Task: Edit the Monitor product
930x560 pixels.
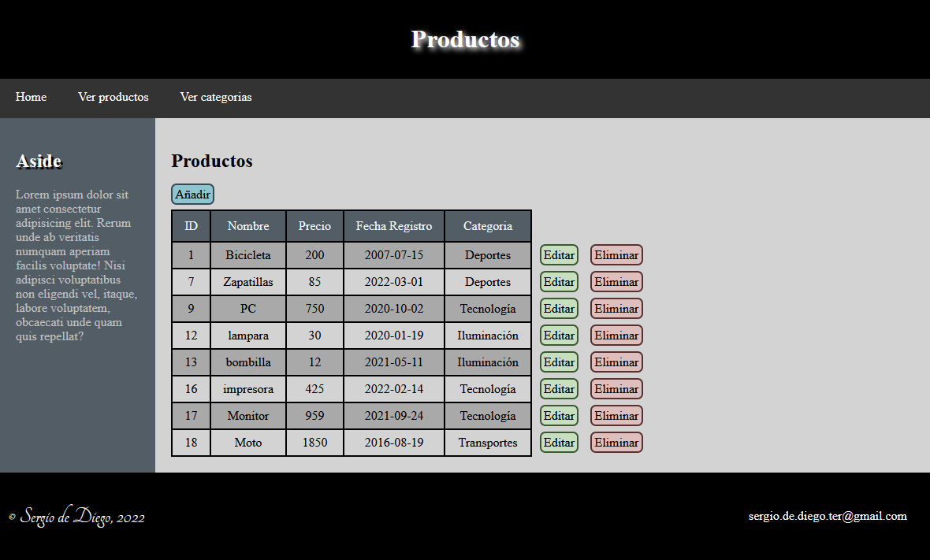Action: [559, 416]
